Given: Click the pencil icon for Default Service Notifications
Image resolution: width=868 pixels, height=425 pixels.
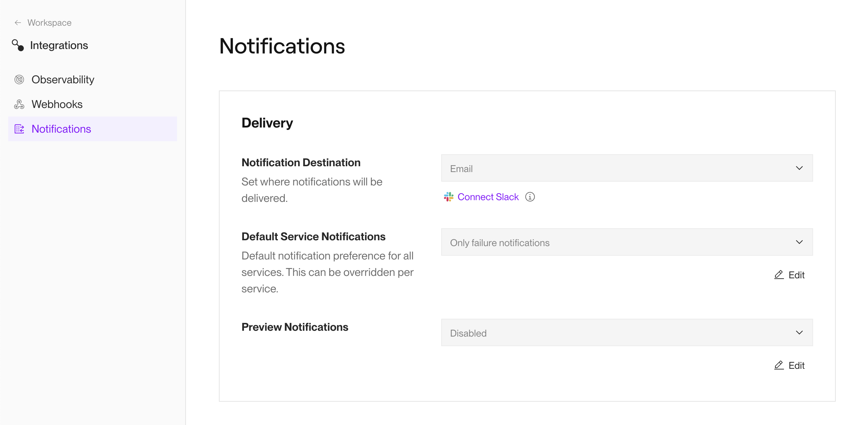Looking at the screenshot, I should (778, 275).
